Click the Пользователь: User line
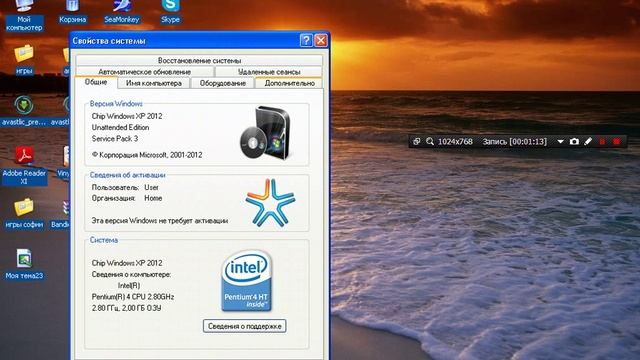 pos(125,187)
